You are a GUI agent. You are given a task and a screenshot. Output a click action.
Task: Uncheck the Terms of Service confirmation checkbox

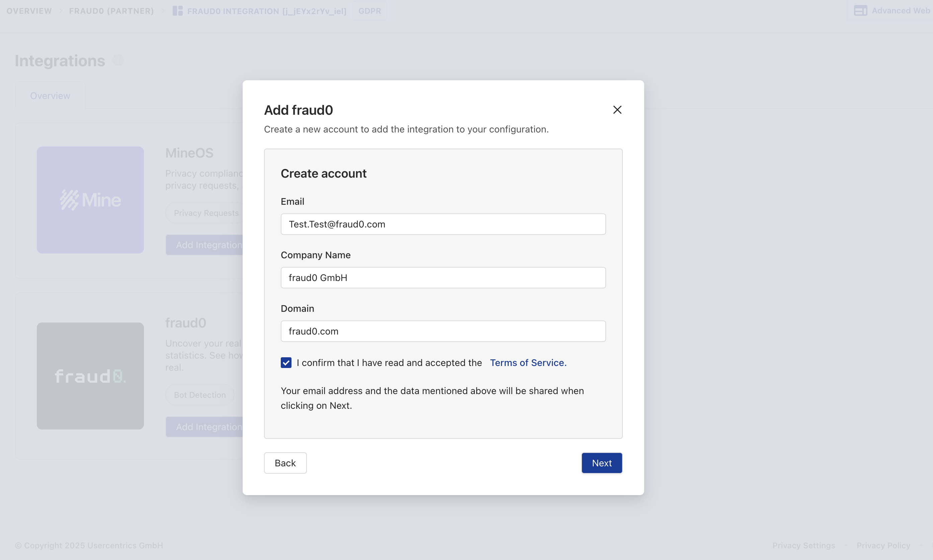286,362
